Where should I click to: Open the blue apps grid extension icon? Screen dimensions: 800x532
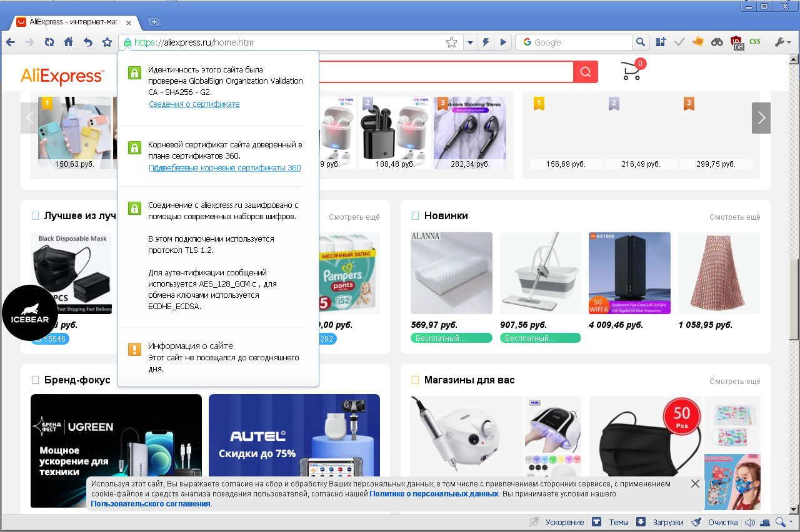pos(661,42)
